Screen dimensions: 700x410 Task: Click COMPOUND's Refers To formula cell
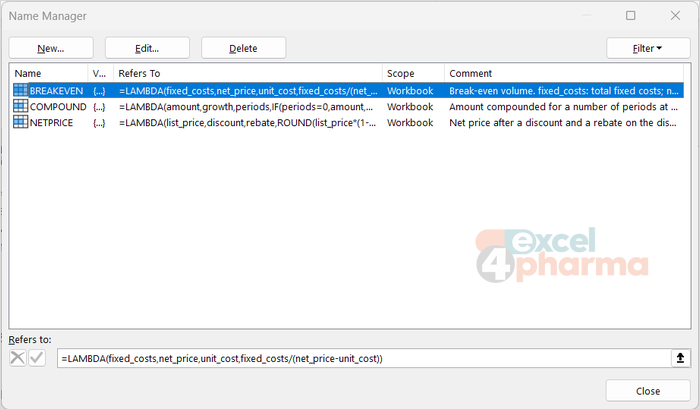[x=246, y=107]
